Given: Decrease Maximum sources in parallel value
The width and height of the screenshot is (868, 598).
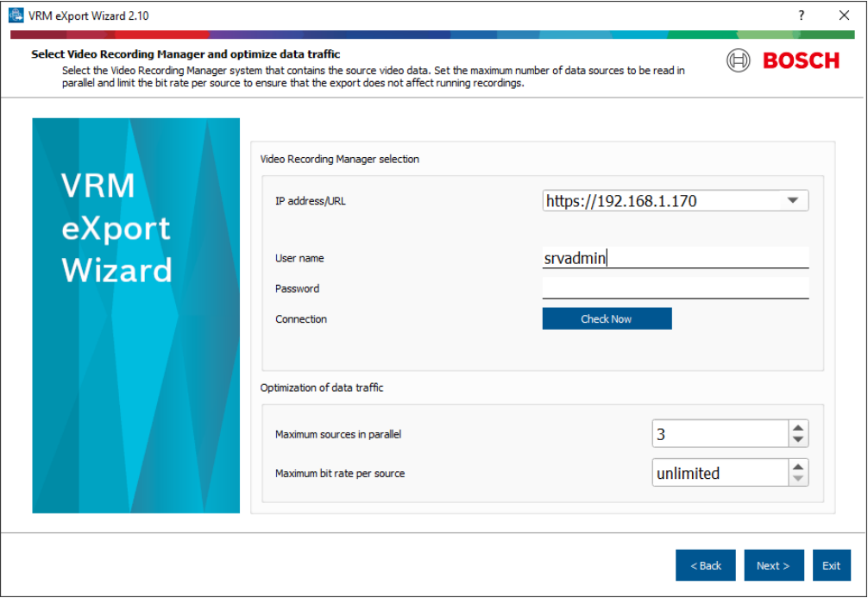Looking at the screenshot, I should (798, 439).
